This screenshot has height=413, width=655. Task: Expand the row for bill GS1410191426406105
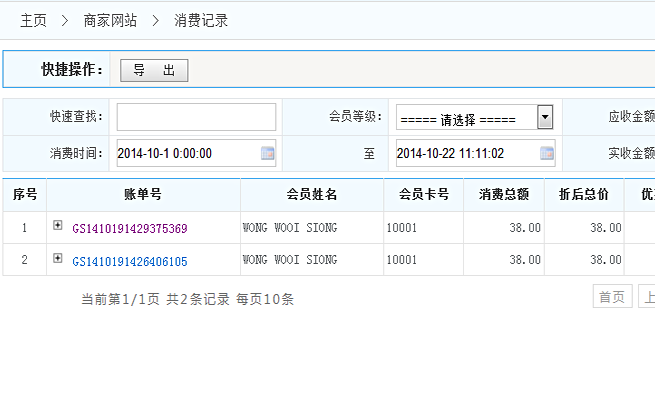pos(58,259)
